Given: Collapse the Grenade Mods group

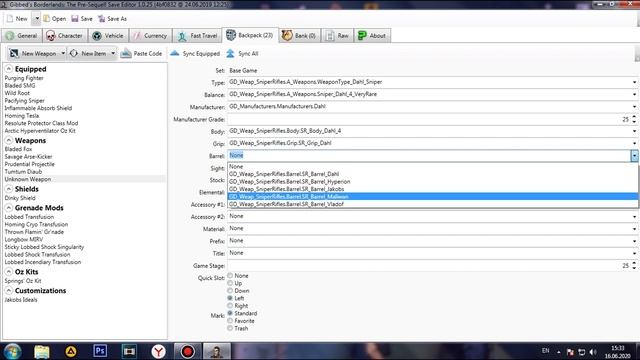Looking at the screenshot, I should [x=9, y=208].
